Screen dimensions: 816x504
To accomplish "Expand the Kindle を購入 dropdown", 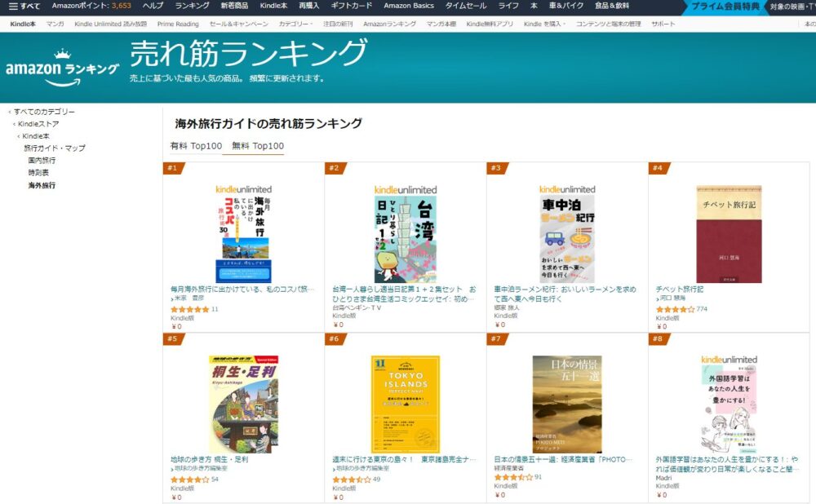I will click(x=543, y=24).
